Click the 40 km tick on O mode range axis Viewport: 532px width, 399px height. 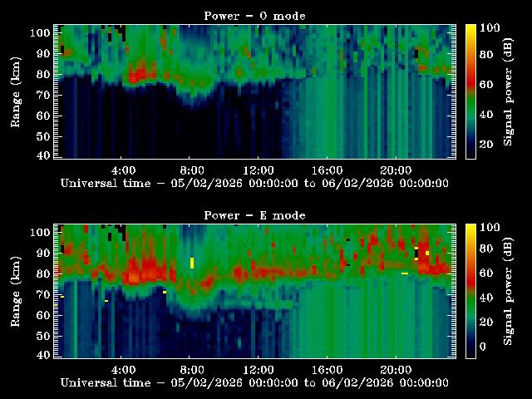click(x=42, y=155)
